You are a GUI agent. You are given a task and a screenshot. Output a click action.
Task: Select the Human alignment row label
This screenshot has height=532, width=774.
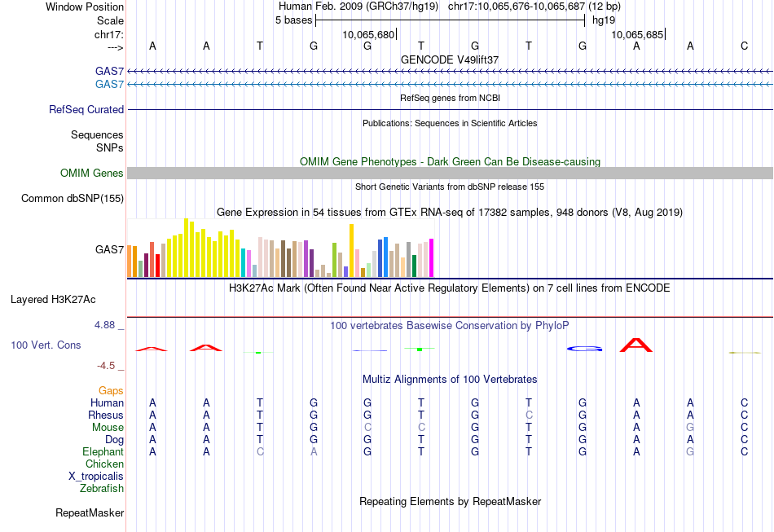(107, 402)
